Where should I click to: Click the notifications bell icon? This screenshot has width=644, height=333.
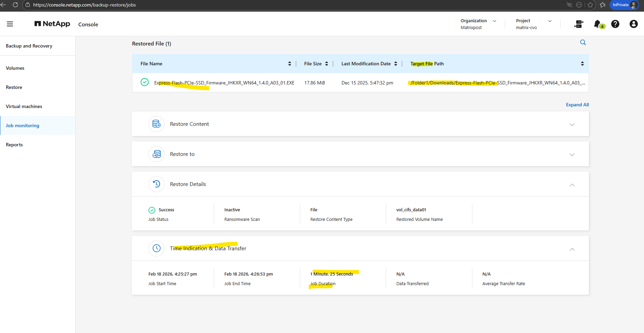[x=597, y=24]
